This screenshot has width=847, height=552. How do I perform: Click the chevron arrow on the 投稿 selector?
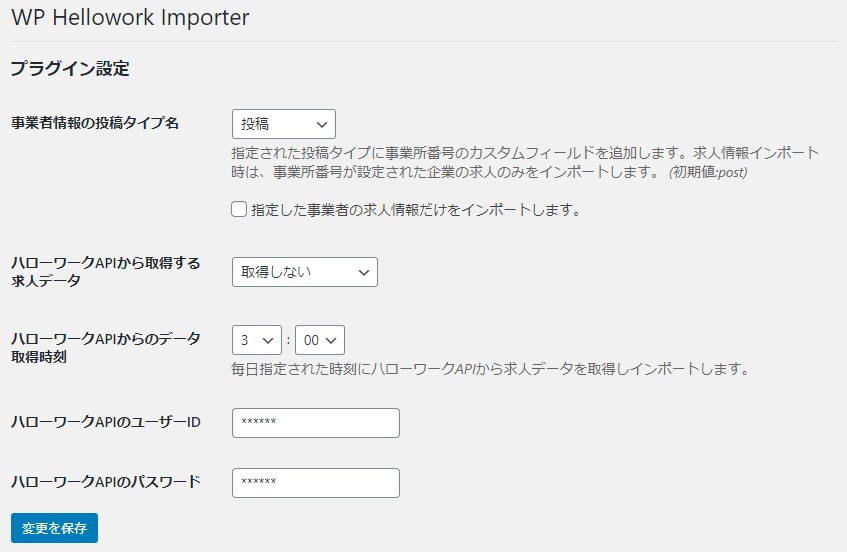coord(322,125)
